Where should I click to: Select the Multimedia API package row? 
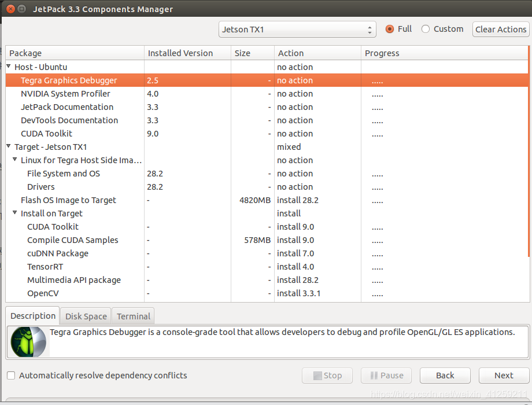[x=267, y=279]
